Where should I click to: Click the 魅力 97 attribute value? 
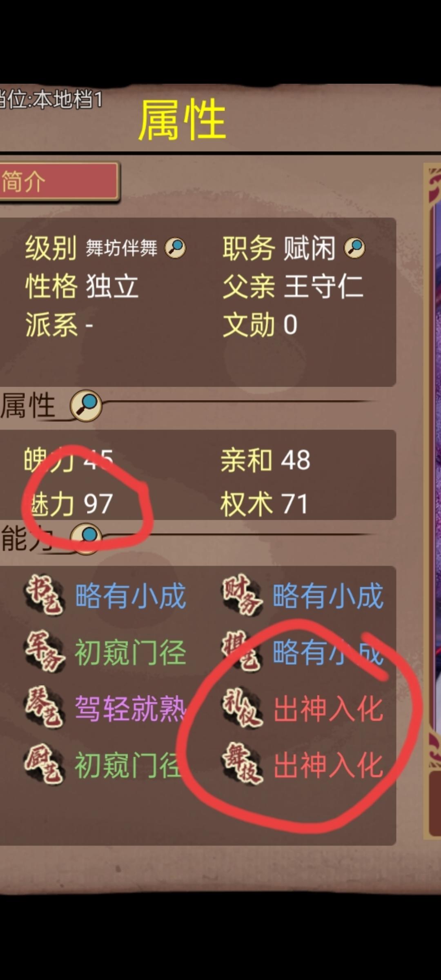pos(68,503)
